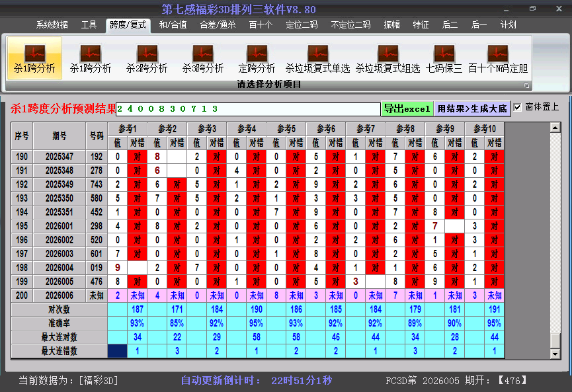
Task: Select the dark blue 最大连错数 cell
Action: coord(118,351)
